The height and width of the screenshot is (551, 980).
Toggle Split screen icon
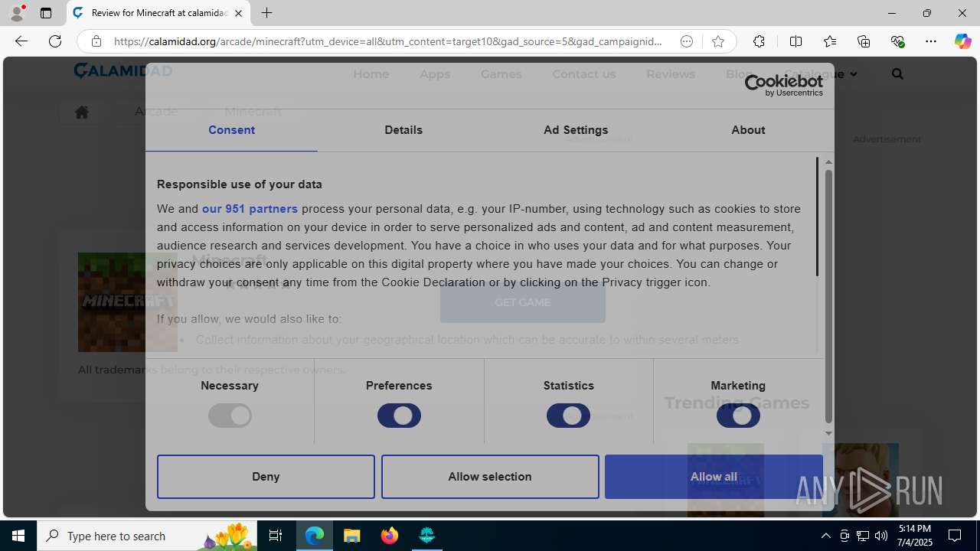pos(795,41)
